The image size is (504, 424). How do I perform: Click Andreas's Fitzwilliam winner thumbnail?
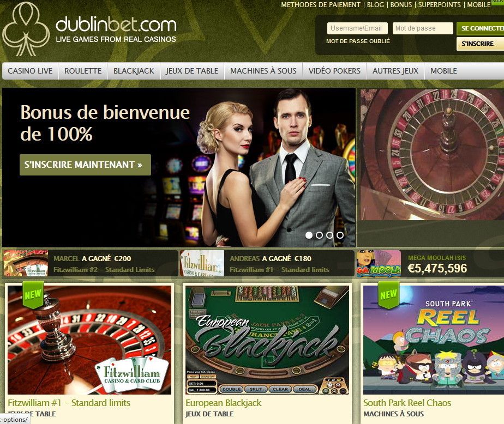202,263
